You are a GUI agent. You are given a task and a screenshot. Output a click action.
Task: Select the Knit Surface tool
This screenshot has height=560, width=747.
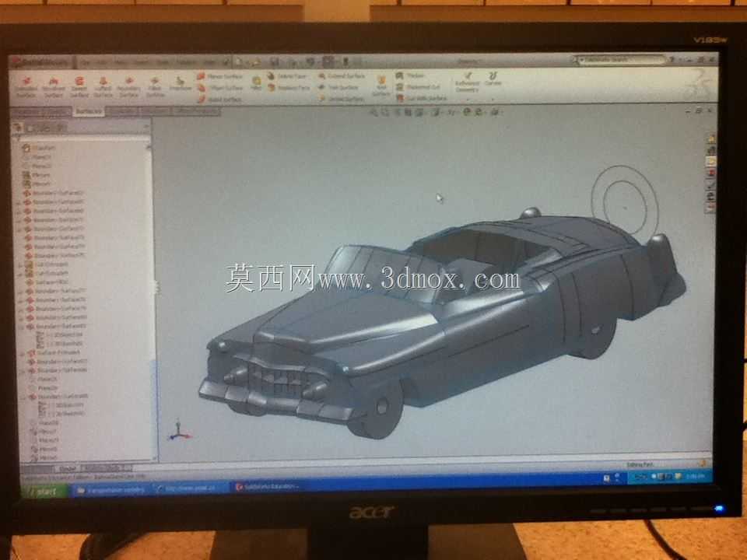(381, 86)
